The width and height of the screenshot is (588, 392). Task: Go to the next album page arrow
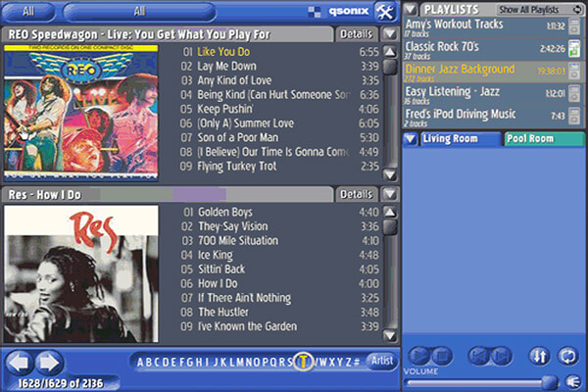pos(50,363)
